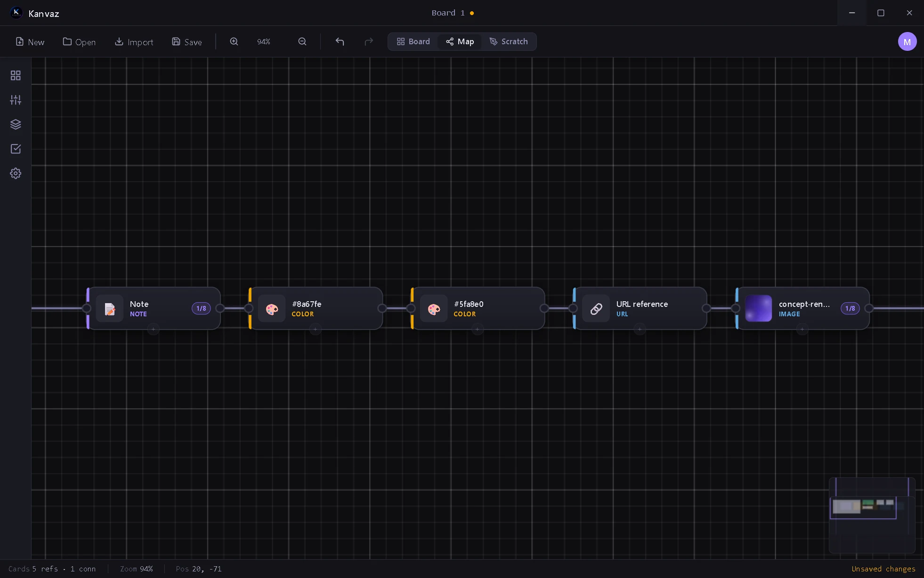924x578 pixels.
Task: Save the board with the Save button
Action: tap(187, 42)
